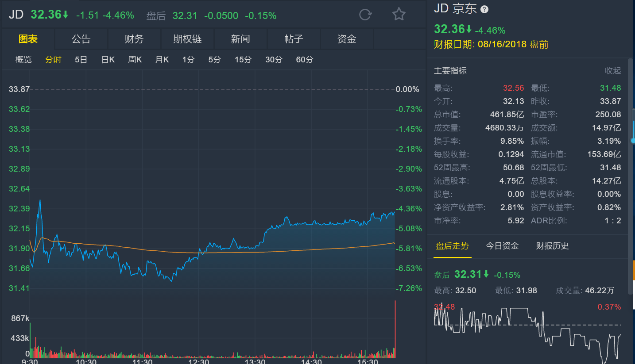Select the 概览 chart view
The image size is (635, 364).
(23, 60)
